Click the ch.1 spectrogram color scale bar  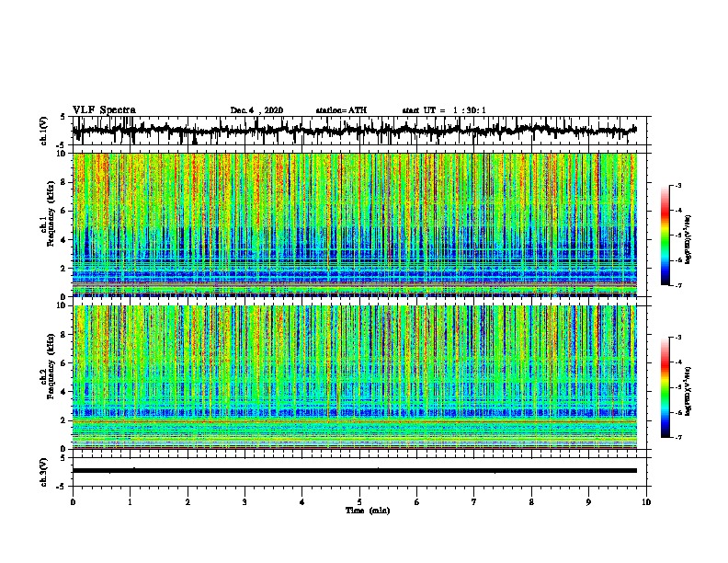point(665,236)
